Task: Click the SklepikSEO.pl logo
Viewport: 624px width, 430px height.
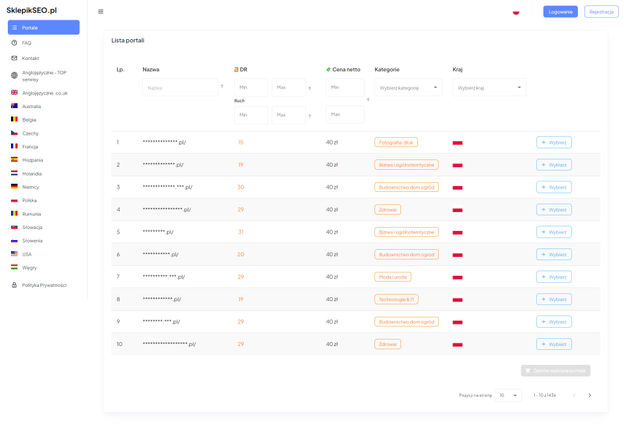Action: point(32,10)
